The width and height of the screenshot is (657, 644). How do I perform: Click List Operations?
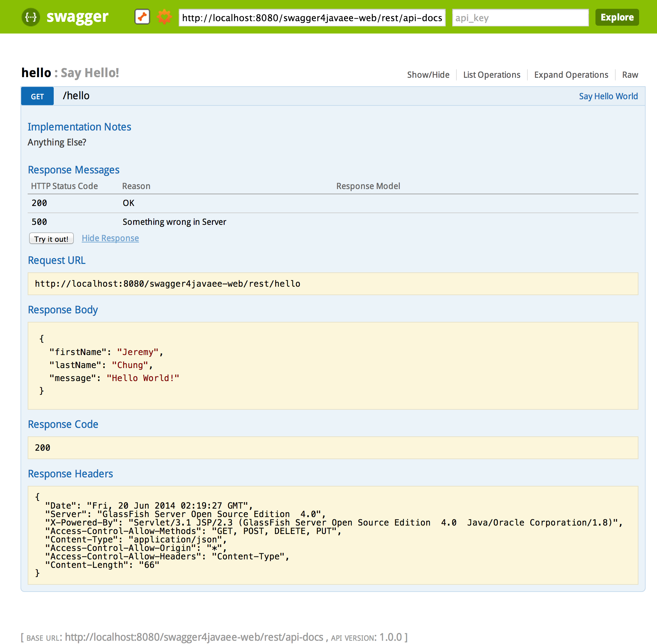492,75
